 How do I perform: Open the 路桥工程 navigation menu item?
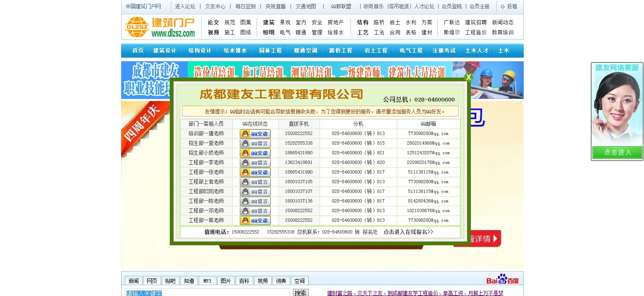click(x=340, y=50)
